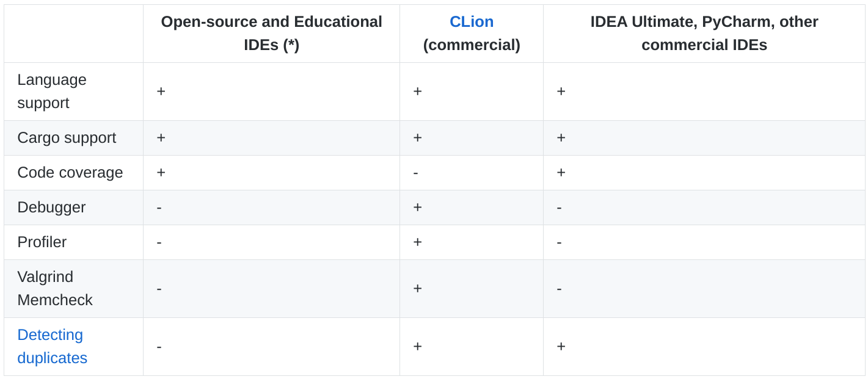Viewport: 868px width, 379px height.
Task: Click the minus in CLion's Code coverage cell
Action: (x=416, y=173)
